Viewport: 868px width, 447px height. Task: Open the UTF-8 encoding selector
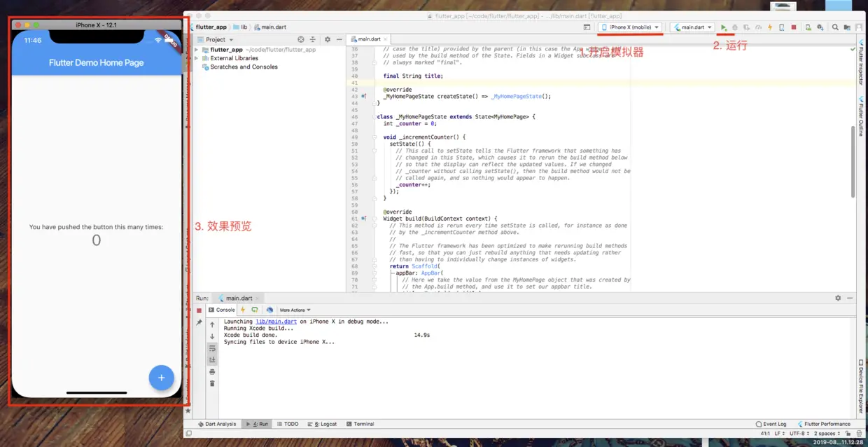point(799,434)
